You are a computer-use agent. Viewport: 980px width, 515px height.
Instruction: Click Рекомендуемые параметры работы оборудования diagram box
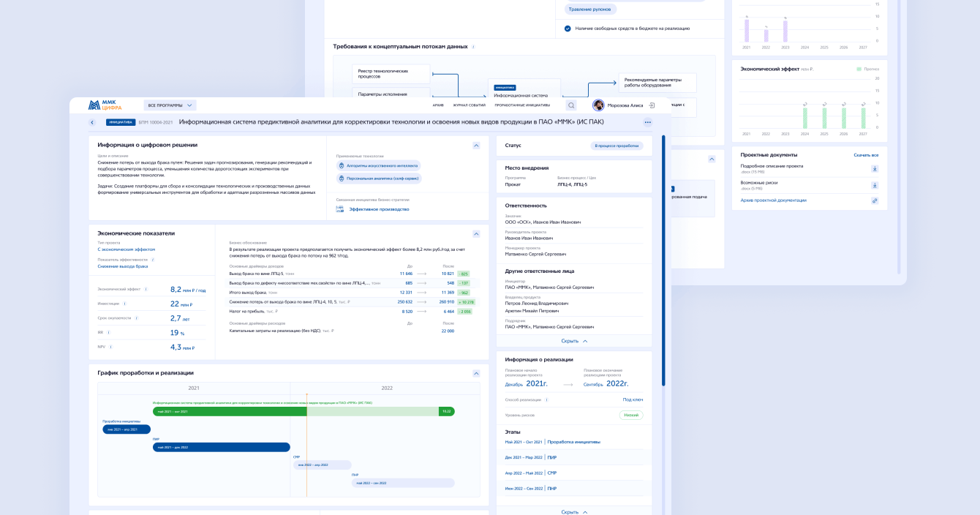(657, 83)
